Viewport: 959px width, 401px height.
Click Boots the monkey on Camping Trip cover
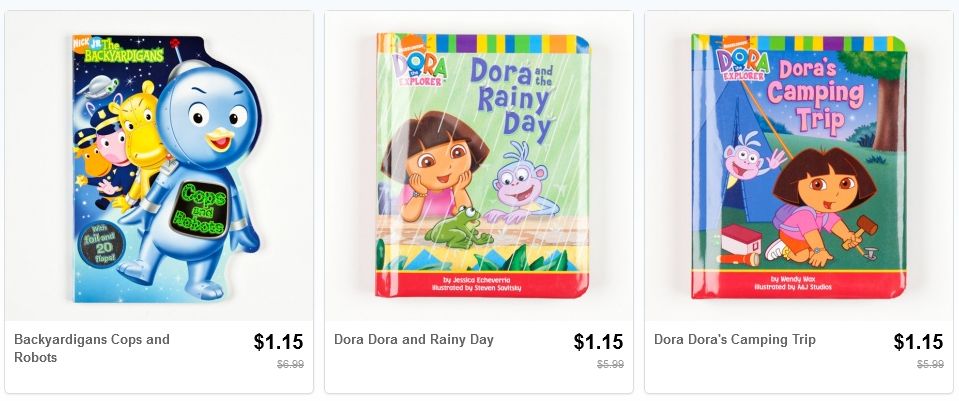tap(746, 159)
